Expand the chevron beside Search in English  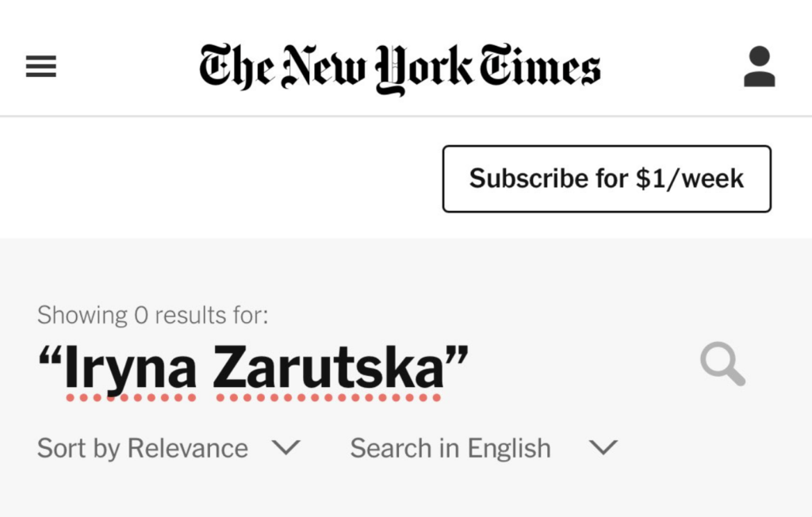[603, 448]
